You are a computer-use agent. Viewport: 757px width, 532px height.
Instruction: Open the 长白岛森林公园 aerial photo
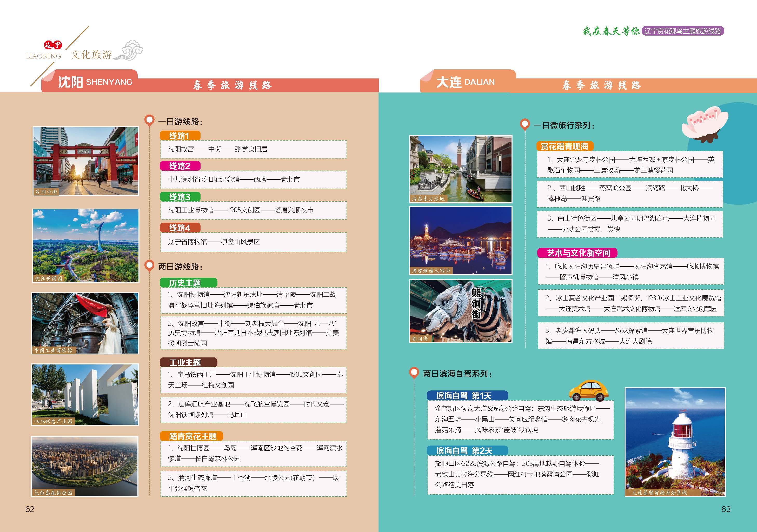(x=85, y=466)
